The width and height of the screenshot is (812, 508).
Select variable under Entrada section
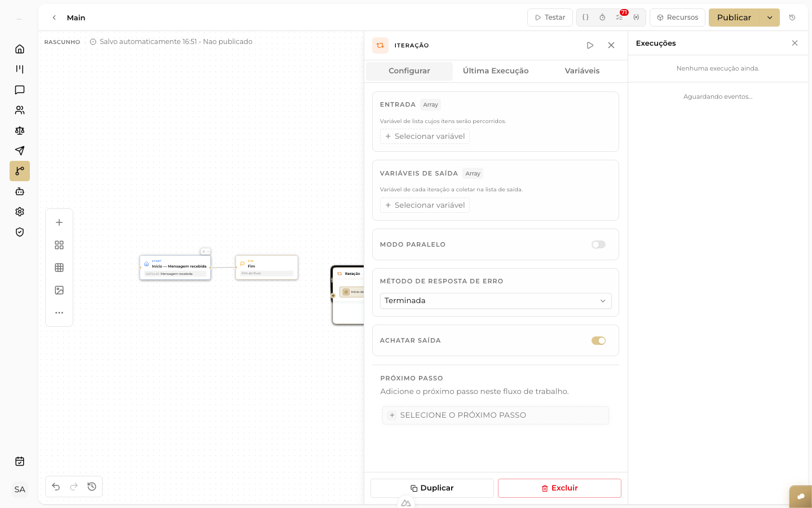tap(425, 137)
